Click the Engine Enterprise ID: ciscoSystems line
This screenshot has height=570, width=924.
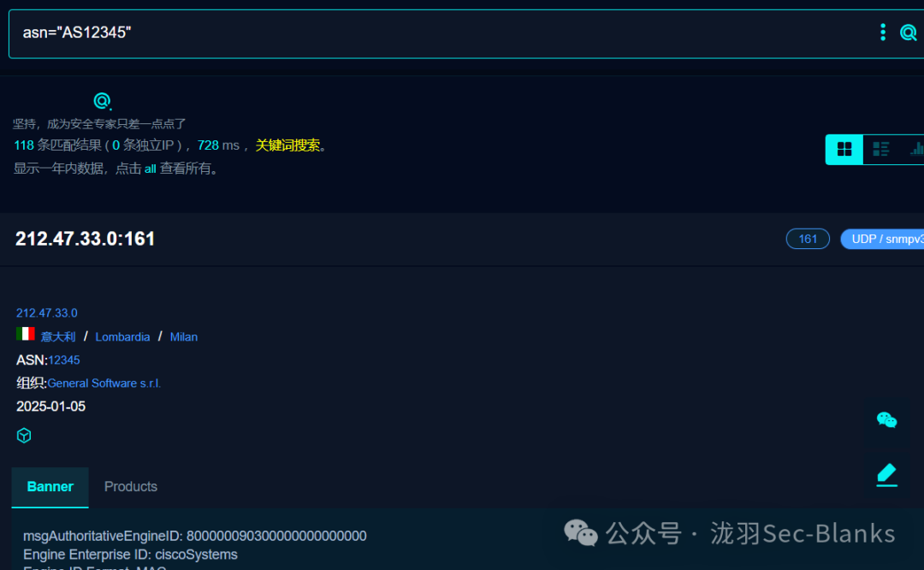click(130, 555)
